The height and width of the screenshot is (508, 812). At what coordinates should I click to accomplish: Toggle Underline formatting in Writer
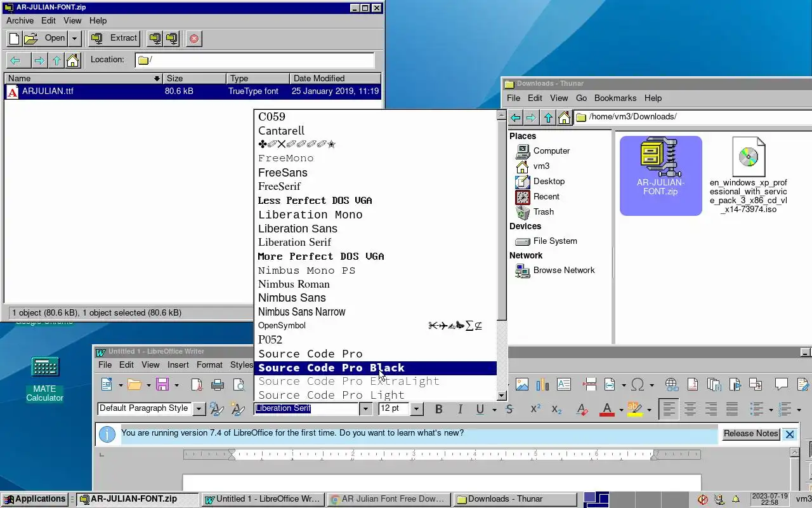(x=480, y=409)
